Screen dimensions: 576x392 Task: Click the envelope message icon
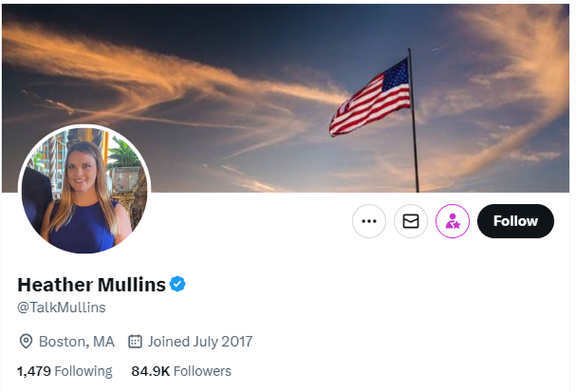[411, 221]
